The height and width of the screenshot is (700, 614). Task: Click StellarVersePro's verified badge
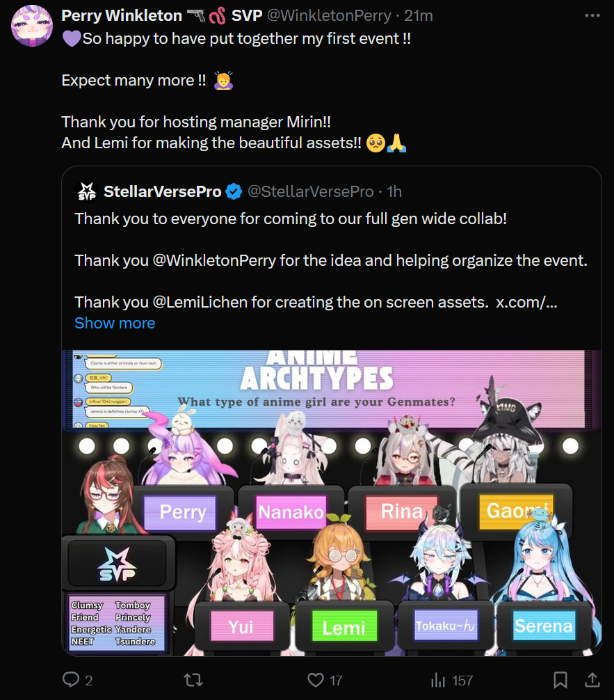coord(234,191)
